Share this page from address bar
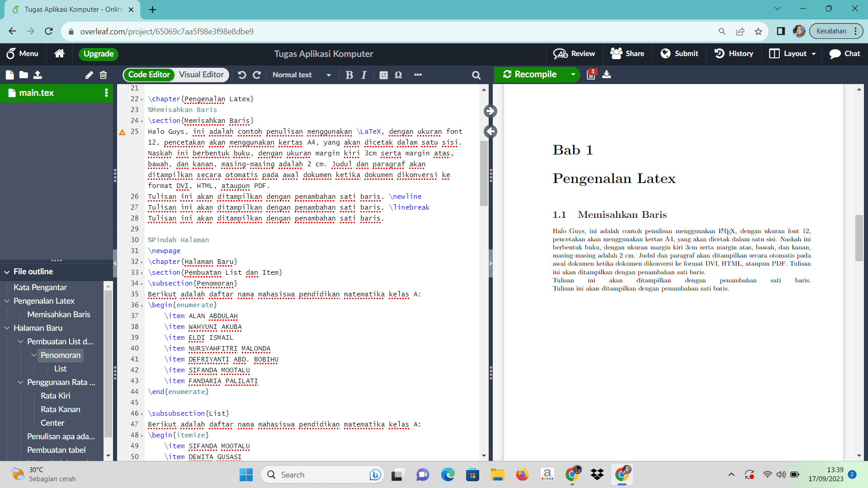 (740, 31)
